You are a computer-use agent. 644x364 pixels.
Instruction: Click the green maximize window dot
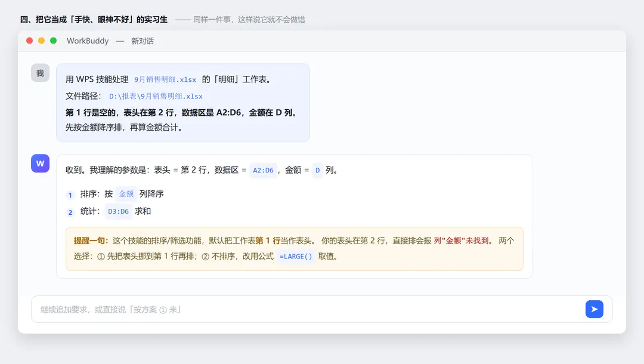54,41
